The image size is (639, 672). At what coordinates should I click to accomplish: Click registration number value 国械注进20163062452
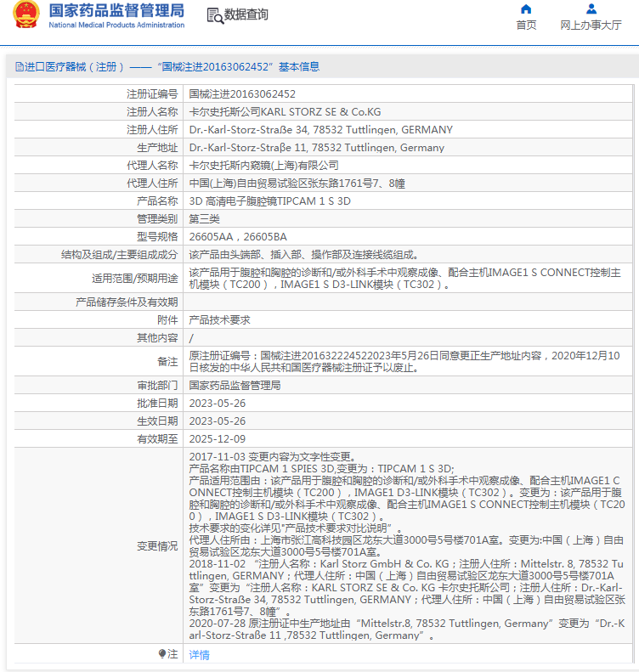coord(242,94)
